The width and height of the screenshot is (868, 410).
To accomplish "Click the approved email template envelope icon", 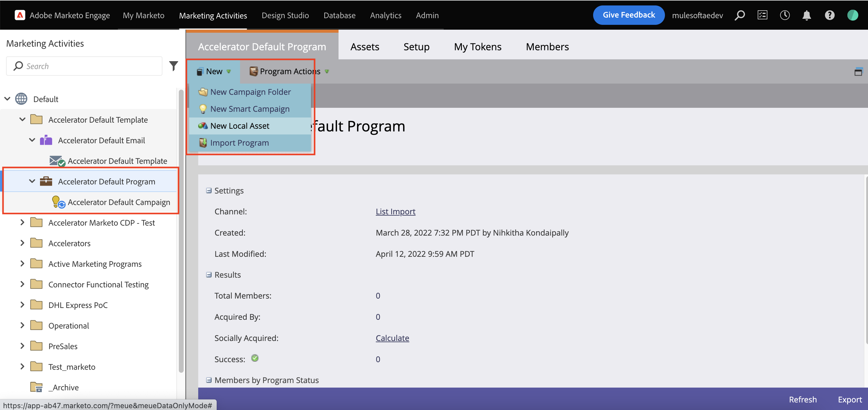I will point(57,161).
